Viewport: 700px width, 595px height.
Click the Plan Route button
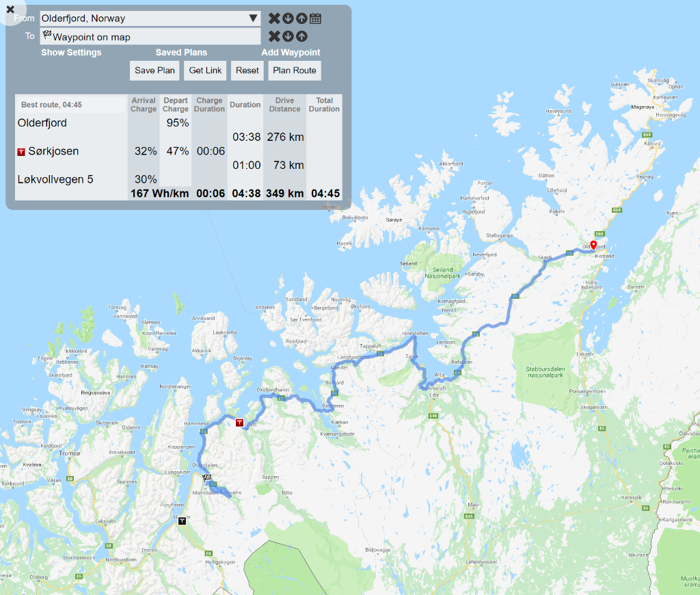295,70
